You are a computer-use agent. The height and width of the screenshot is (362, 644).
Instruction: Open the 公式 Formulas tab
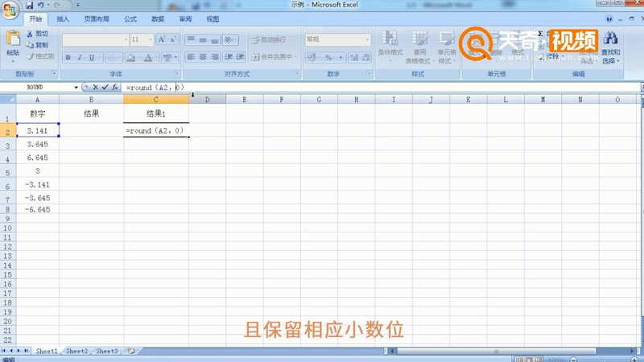tap(130, 19)
